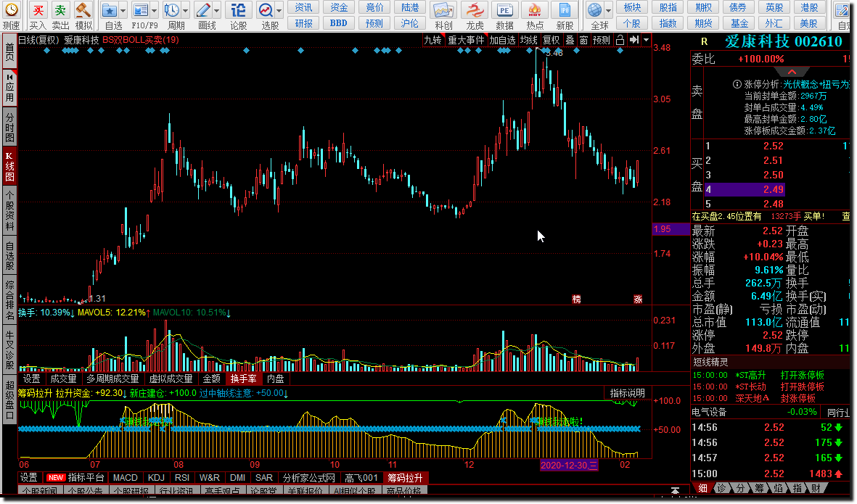Open the F10/F9 company info icon
This screenshot has width=857, height=504.
(x=141, y=10)
